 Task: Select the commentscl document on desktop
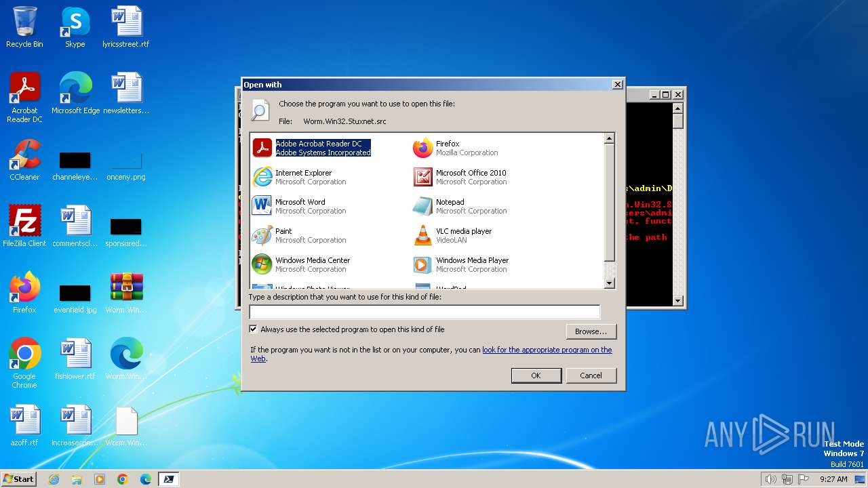[75, 226]
